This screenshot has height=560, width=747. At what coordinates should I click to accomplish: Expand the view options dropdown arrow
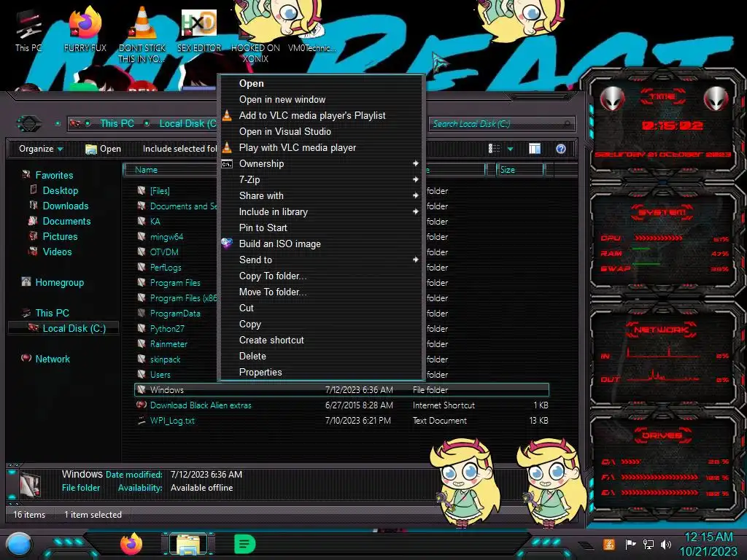pyautogui.click(x=510, y=149)
